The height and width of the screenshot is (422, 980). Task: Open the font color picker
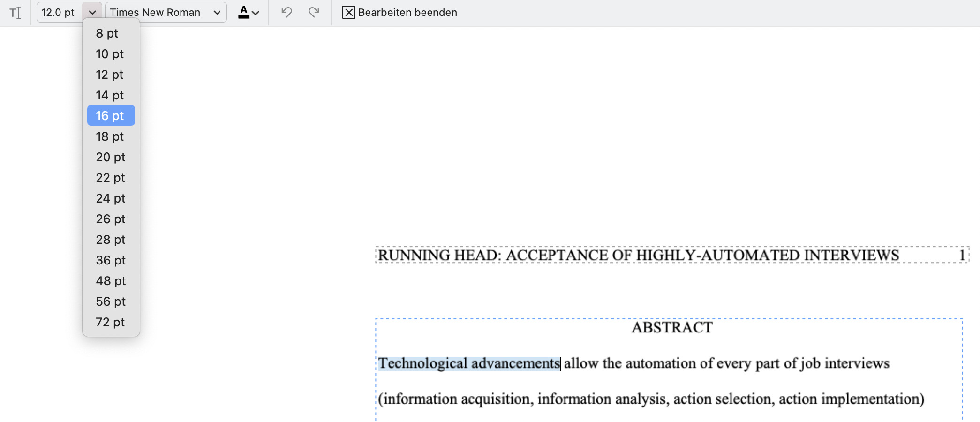tap(244, 12)
